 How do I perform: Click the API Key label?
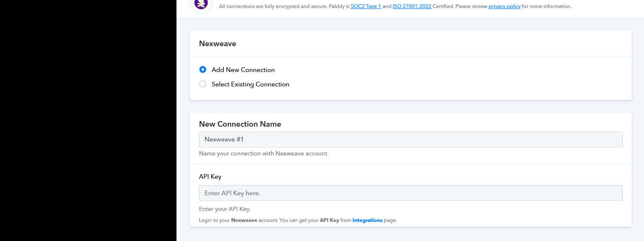point(210,177)
